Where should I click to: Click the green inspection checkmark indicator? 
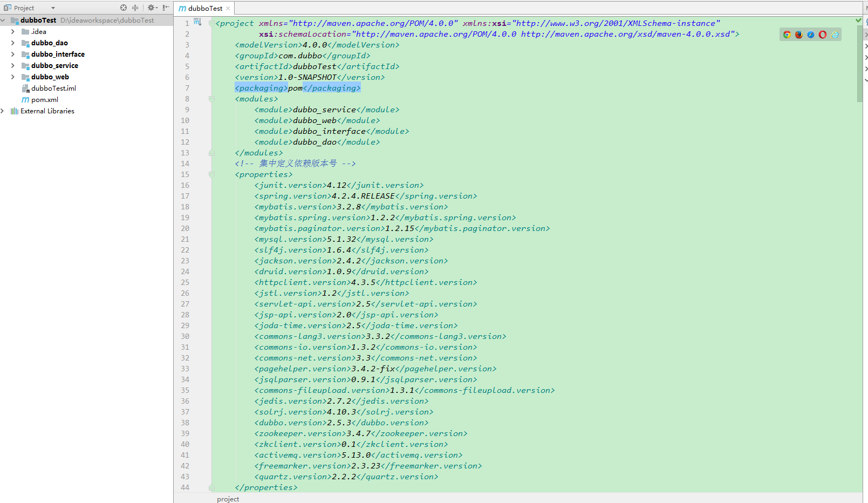(859, 21)
